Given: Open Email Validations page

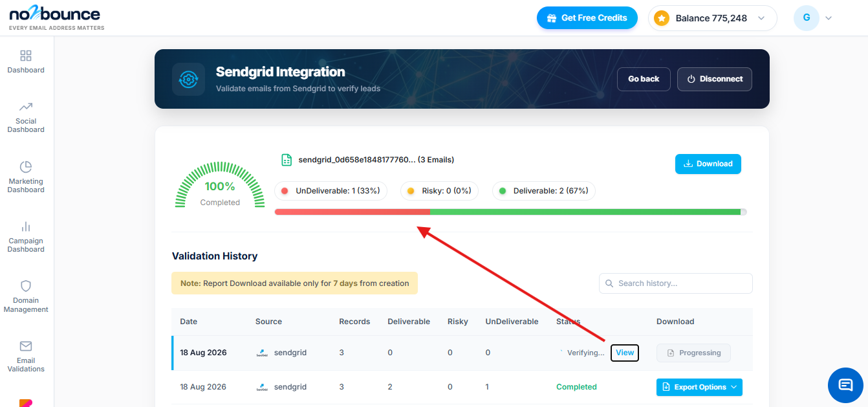Looking at the screenshot, I should (x=26, y=357).
